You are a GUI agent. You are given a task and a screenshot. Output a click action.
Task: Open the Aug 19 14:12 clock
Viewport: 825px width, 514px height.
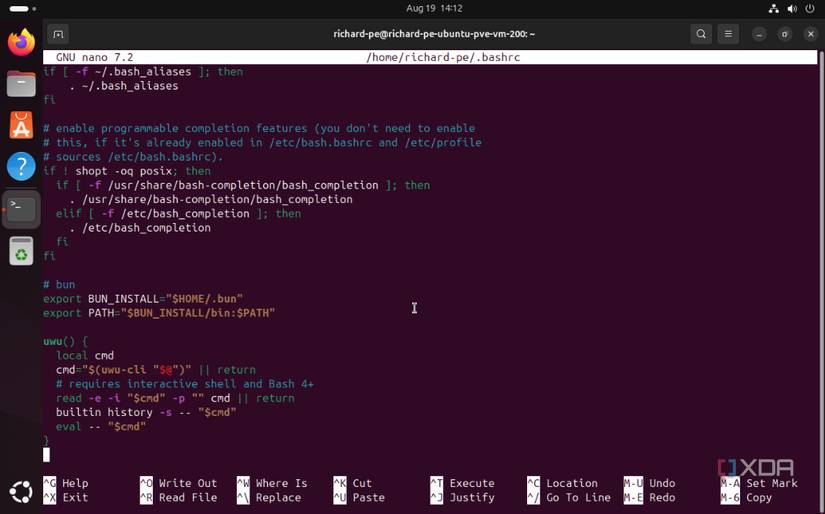point(434,8)
